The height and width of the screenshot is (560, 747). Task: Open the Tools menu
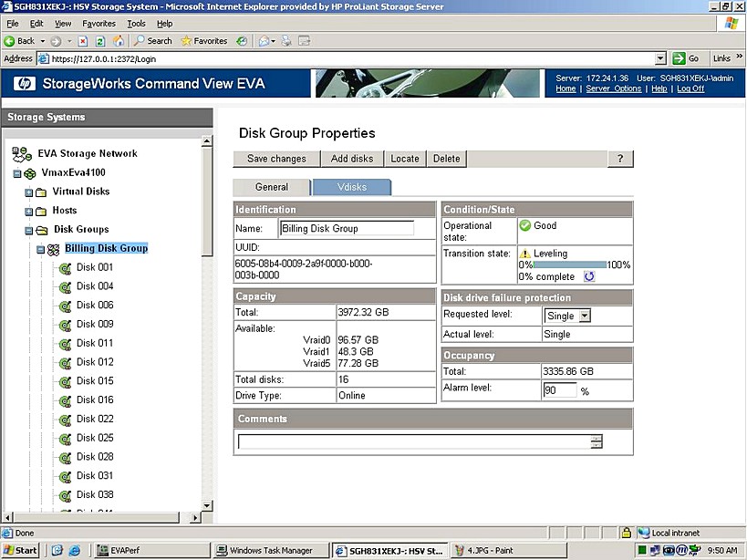point(136,24)
